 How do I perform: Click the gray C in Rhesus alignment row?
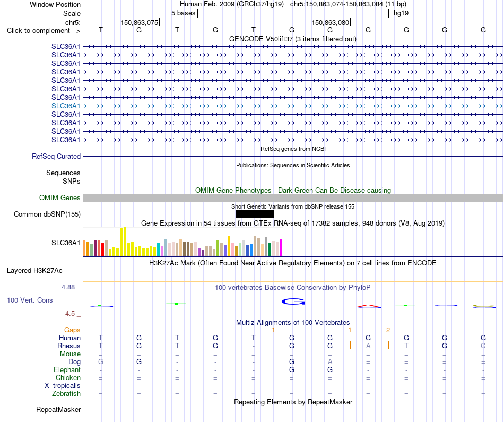click(x=483, y=346)
